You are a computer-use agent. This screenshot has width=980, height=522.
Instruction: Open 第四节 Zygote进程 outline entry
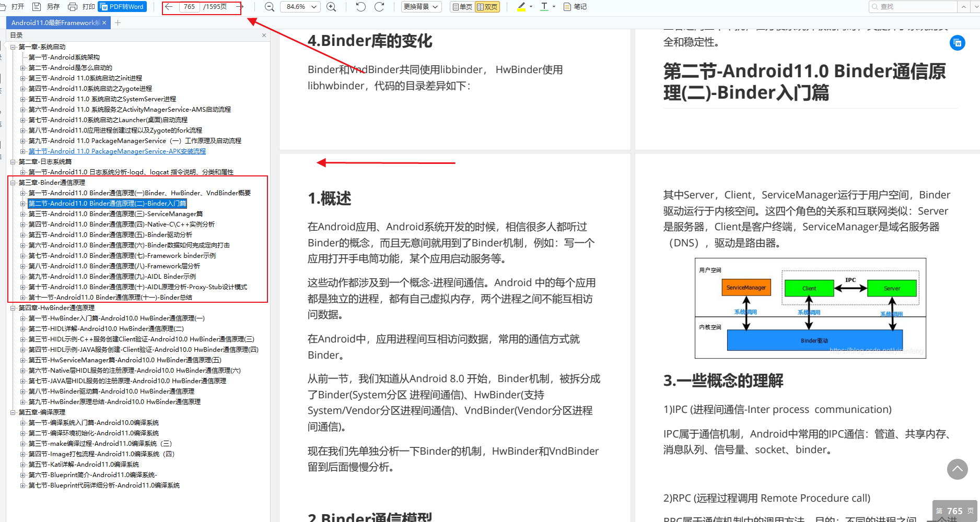[x=90, y=89]
